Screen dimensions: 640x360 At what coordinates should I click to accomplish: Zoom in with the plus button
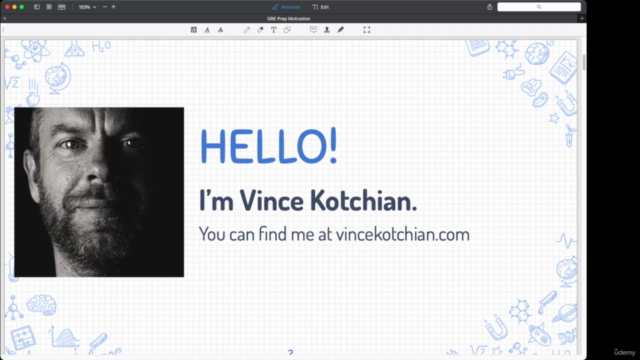coord(113,7)
